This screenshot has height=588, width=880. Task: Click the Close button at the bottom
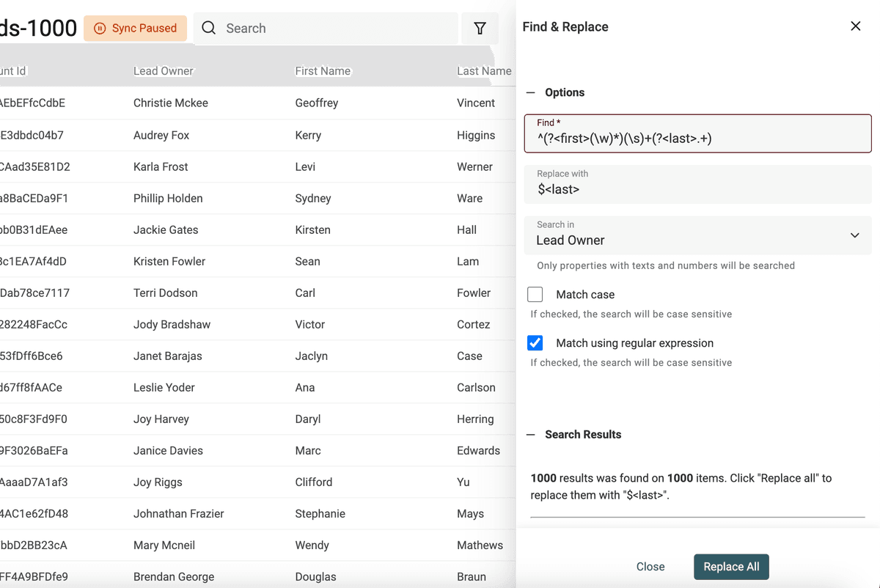click(650, 567)
